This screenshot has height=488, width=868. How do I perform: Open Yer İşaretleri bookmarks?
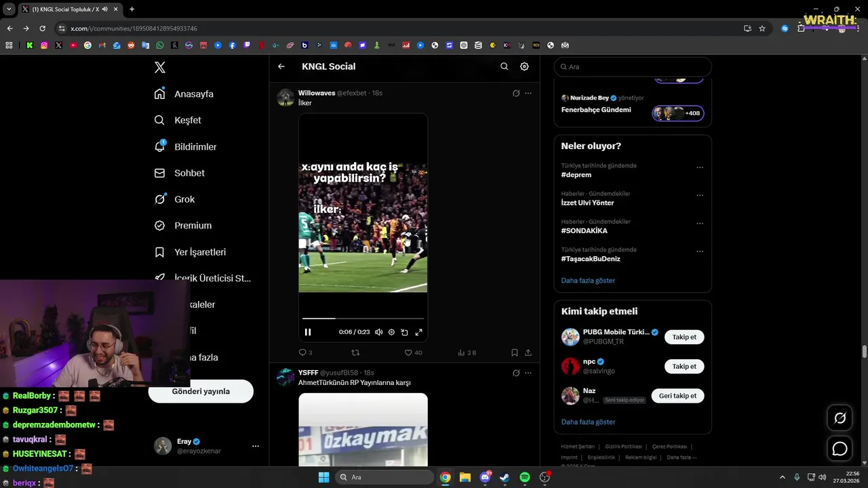[190, 251]
